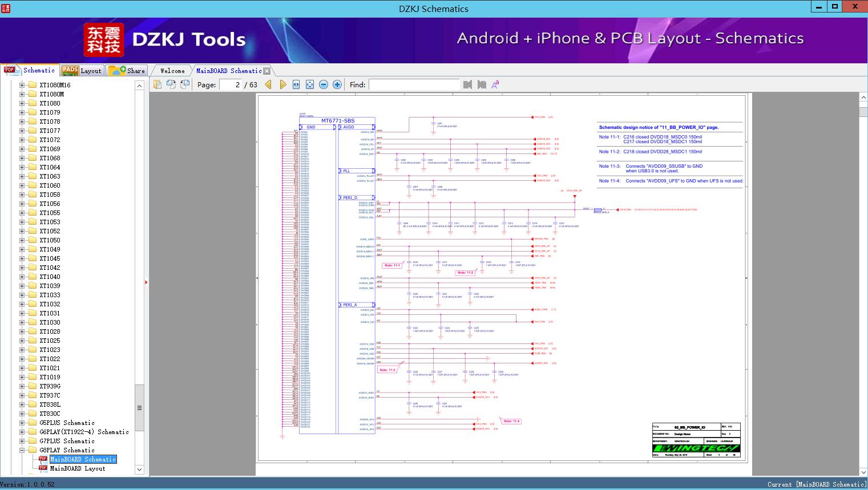Select MainBOARD Layout in the tree
Image resolution: width=868 pixels, height=490 pixels.
78,468
